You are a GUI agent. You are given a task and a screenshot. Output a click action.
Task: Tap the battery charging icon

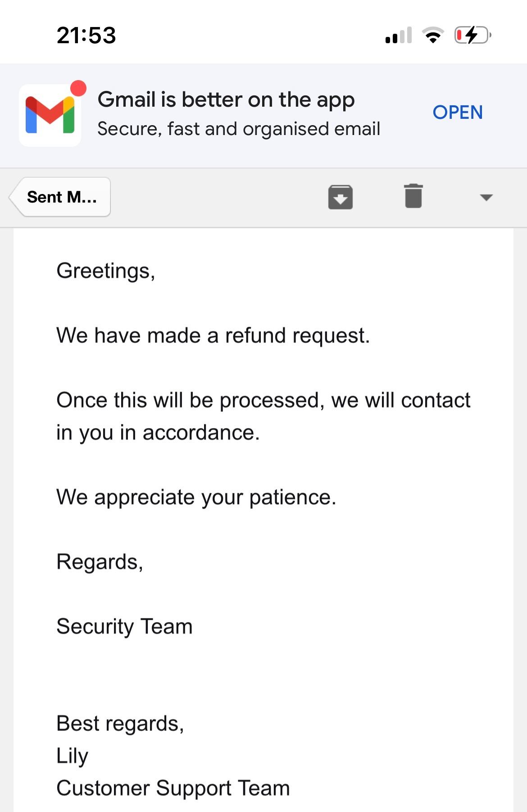tap(472, 35)
